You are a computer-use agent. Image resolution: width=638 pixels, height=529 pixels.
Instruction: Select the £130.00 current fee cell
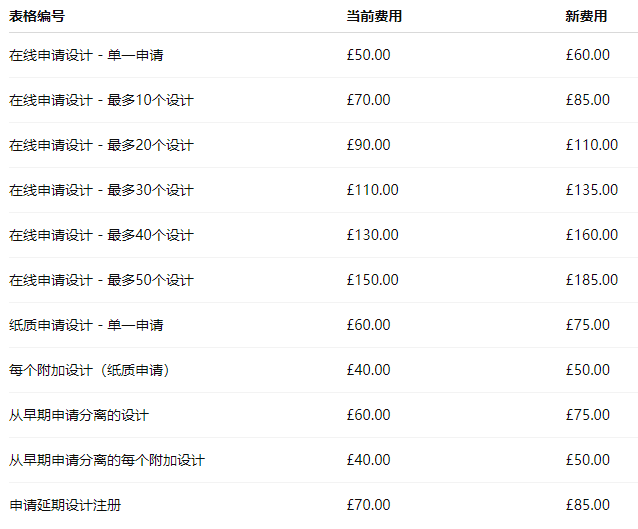point(372,235)
